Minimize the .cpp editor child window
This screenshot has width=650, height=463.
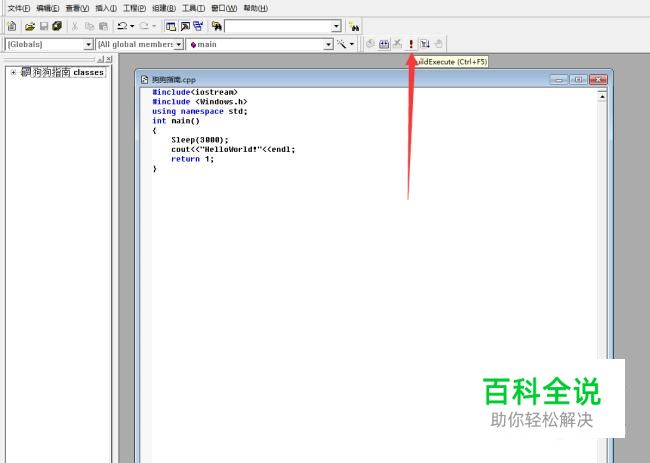pos(559,79)
